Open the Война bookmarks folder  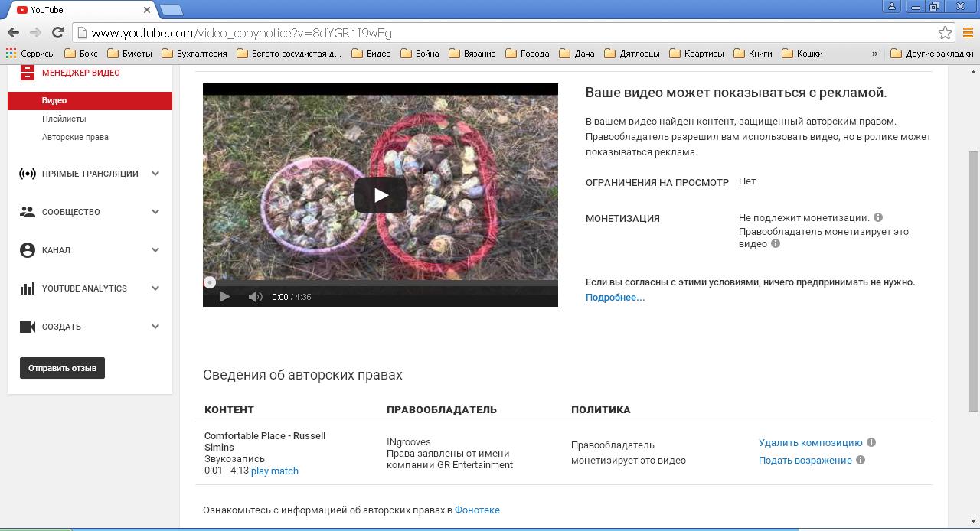click(420, 54)
